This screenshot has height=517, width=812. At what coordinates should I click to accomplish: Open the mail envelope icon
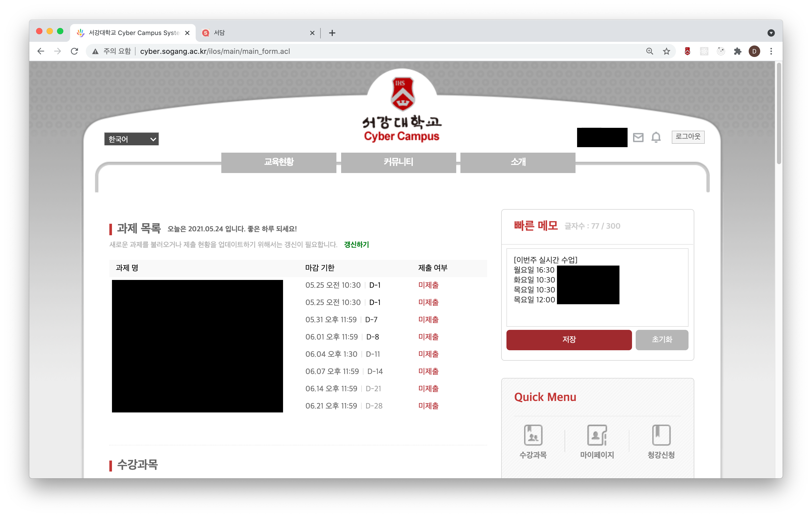[x=638, y=137]
